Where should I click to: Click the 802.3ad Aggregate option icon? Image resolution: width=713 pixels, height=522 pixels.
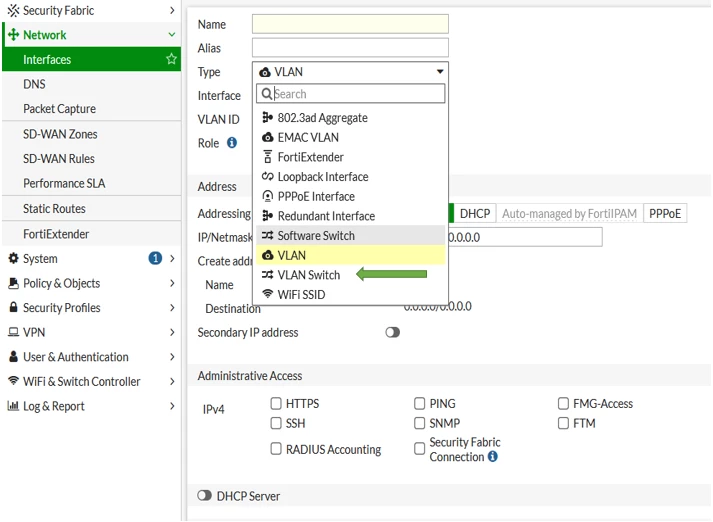(x=267, y=118)
